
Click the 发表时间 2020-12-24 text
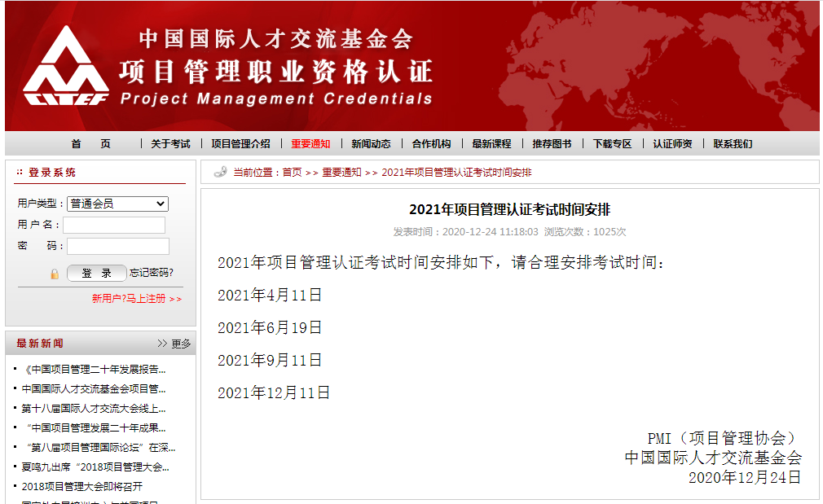click(465, 232)
